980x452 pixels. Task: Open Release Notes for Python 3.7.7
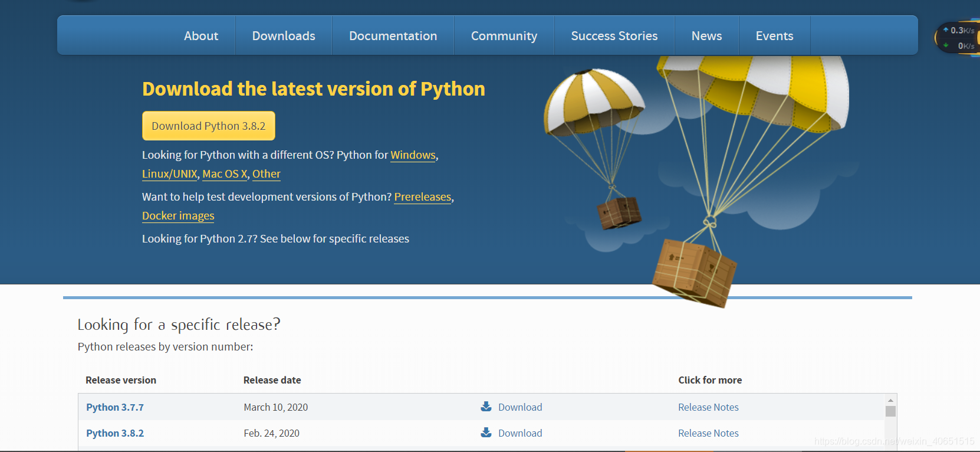pyautogui.click(x=708, y=407)
